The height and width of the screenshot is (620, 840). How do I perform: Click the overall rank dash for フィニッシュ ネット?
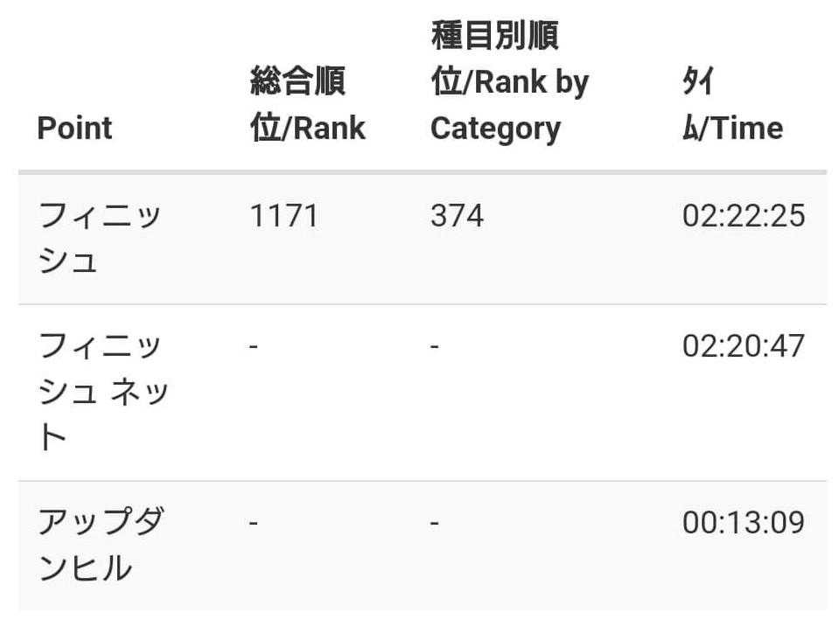(253, 347)
